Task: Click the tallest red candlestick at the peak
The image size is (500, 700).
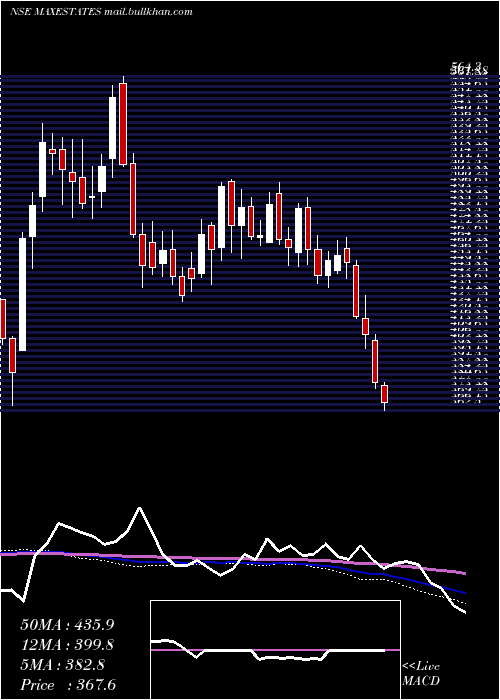Action: click(123, 124)
